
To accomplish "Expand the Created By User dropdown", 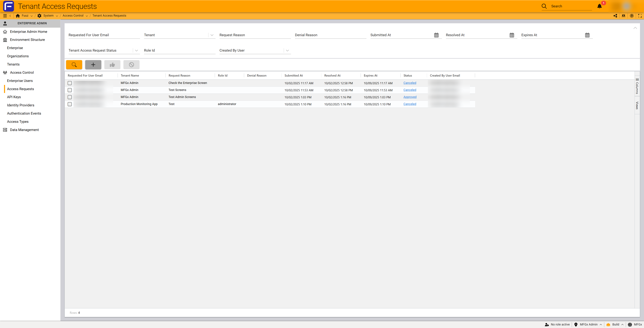I will [287, 50].
